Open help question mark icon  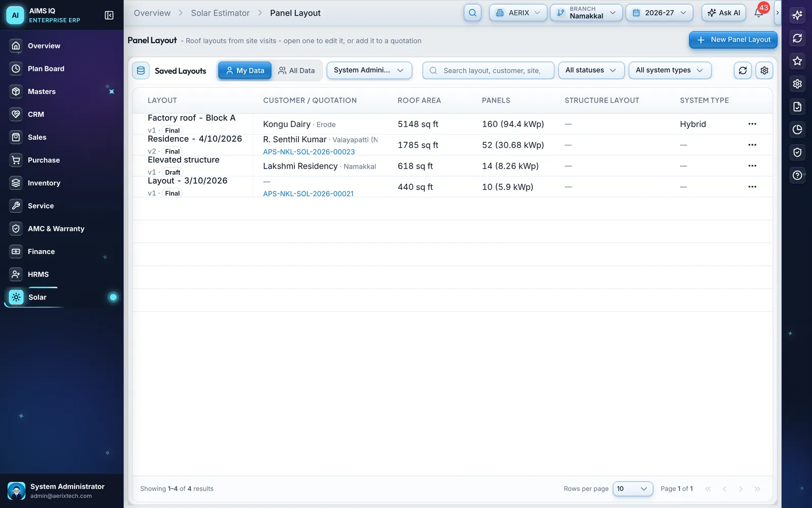click(797, 175)
